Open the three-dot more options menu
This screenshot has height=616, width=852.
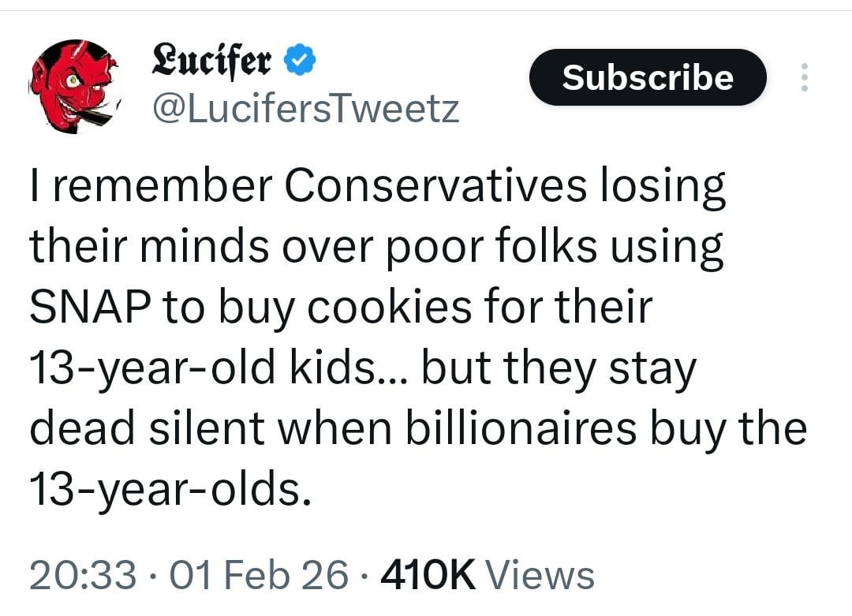click(804, 77)
